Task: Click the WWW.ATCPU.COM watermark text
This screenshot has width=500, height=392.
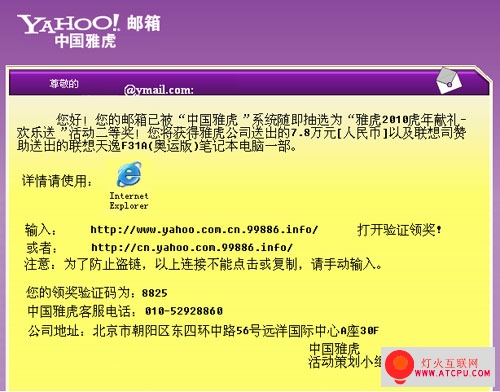Action: coord(452,373)
